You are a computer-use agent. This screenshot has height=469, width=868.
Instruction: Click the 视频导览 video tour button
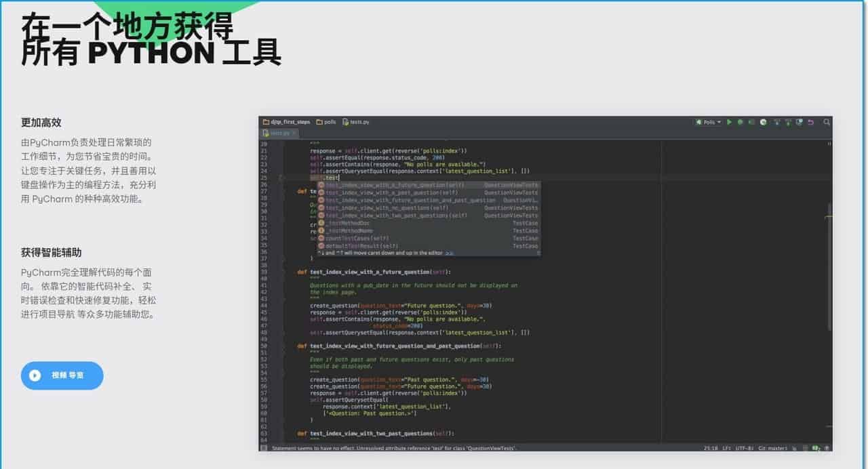pos(62,375)
